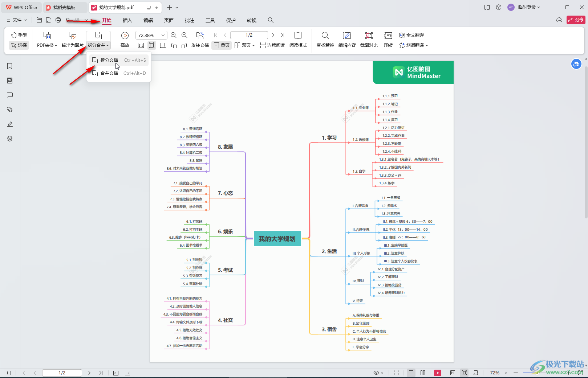This screenshot has height=378, width=588.
Task: Open the 文件 menu
Action: 17,20
